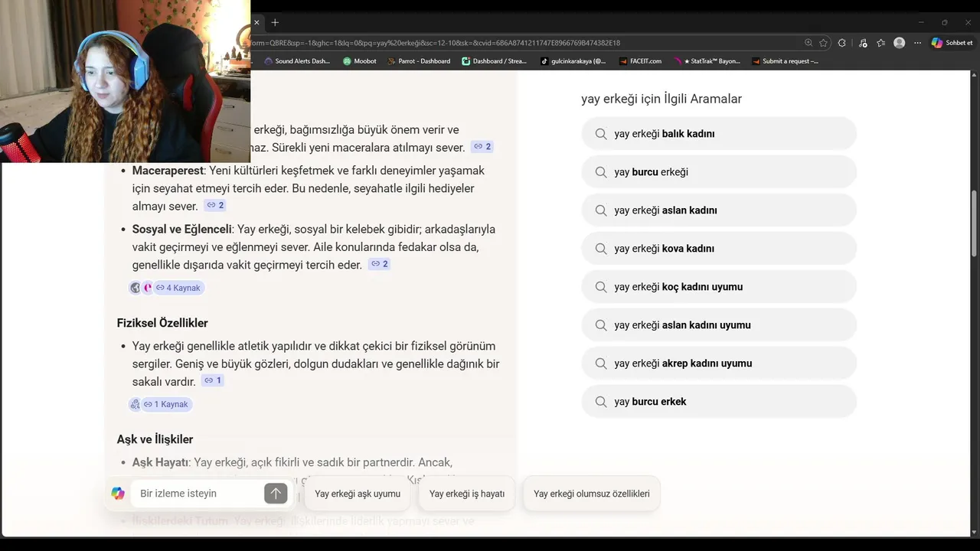Choose suggestion Yay erkeği olumsuz özellikleri
Image resolution: width=980 pixels, height=551 pixels.
point(592,494)
